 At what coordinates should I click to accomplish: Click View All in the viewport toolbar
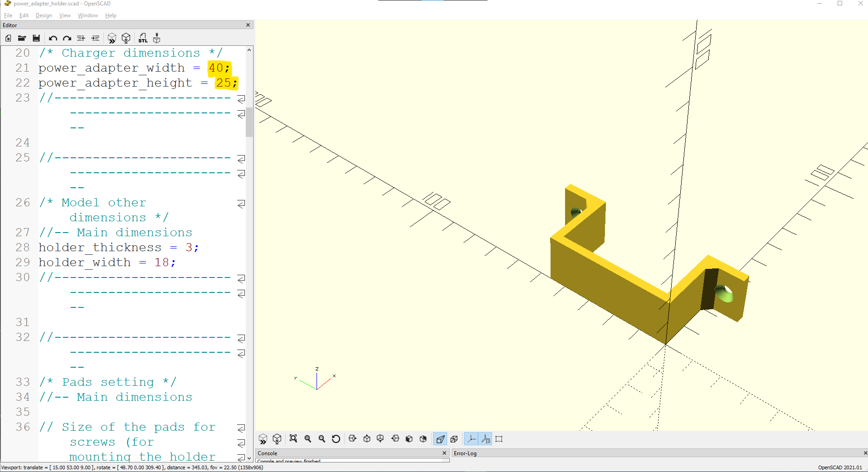coord(293,439)
